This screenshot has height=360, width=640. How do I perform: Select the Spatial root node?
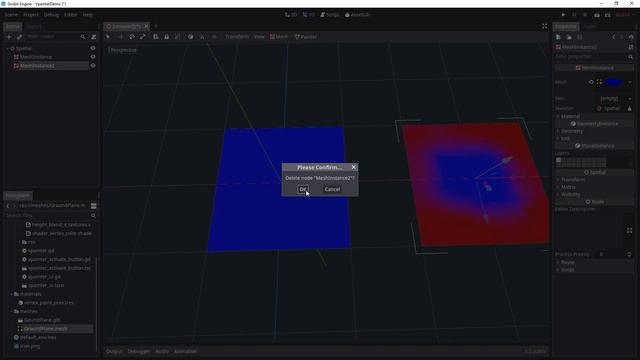[x=24, y=48]
